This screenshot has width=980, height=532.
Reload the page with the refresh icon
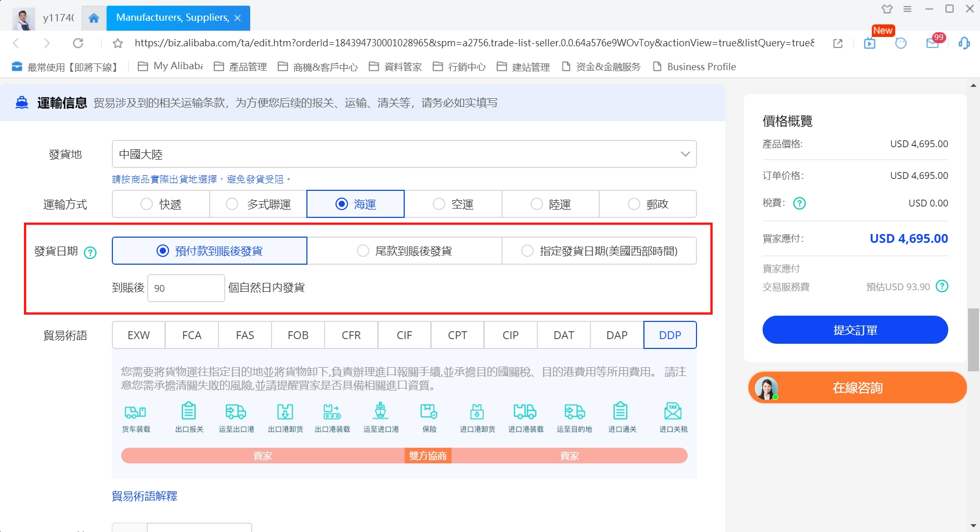click(78, 43)
